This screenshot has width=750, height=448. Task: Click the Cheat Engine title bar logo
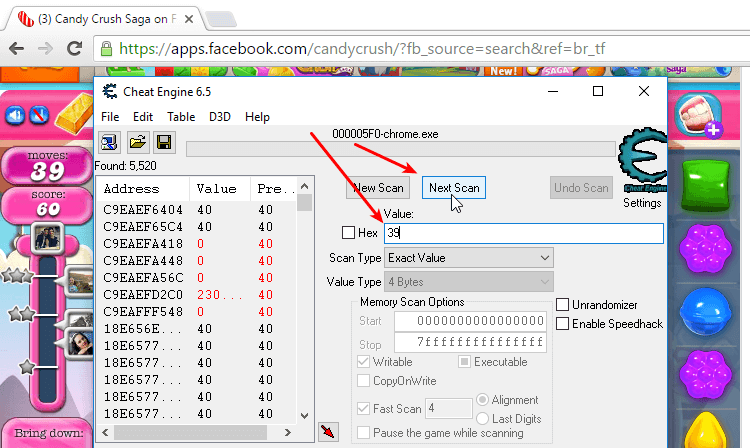(110, 91)
